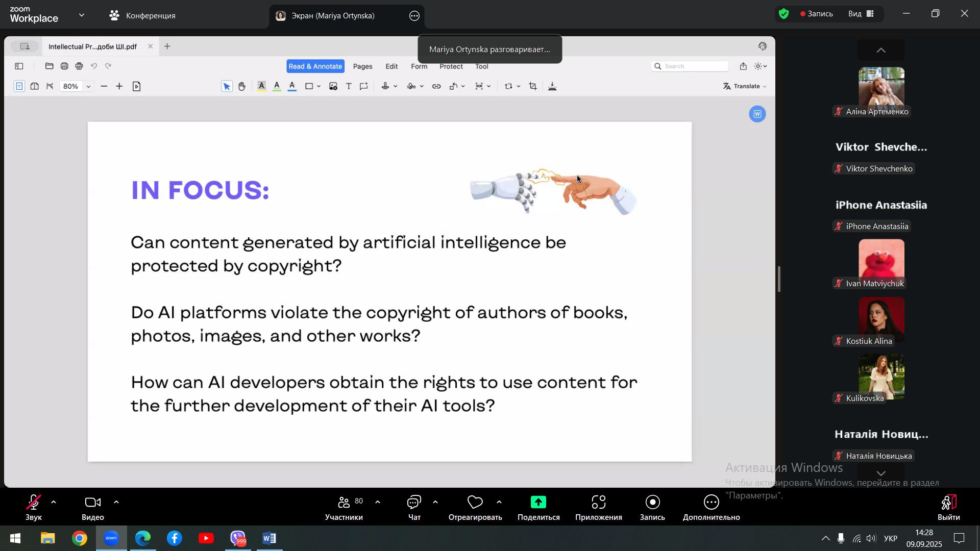Insert a link annotation
The image size is (980, 551).
tap(436, 86)
